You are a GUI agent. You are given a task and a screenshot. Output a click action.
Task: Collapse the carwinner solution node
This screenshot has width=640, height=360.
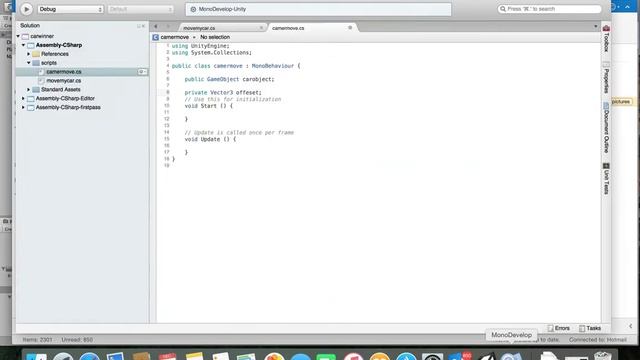[x=18, y=36]
